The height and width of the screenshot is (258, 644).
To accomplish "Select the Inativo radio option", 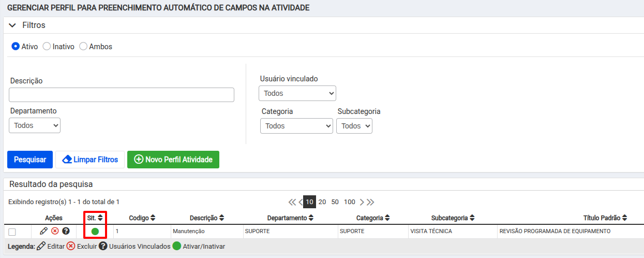I will point(47,46).
